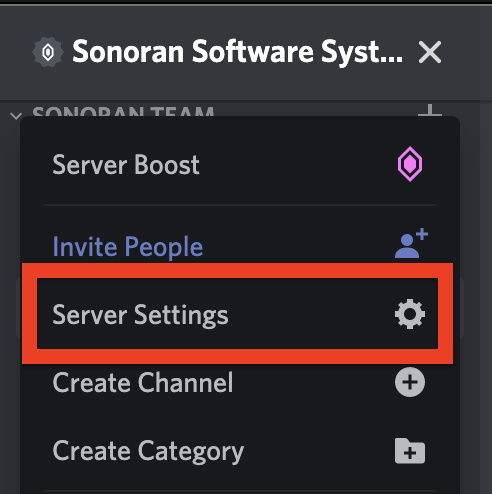Viewport: 492px width, 494px height.
Task: Click the divider line under Server Boost
Action: point(240,205)
